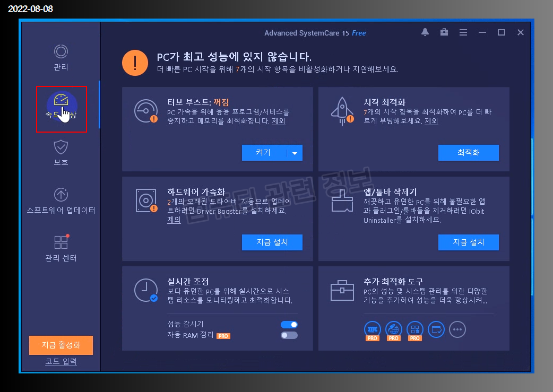Go to 관리 (Care) sidebar tab

61,58
